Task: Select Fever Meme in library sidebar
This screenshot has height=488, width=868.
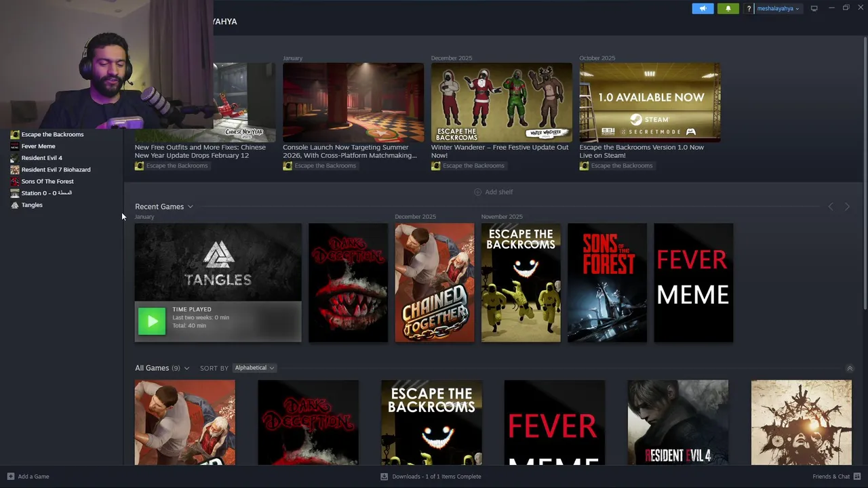Action: point(38,146)
